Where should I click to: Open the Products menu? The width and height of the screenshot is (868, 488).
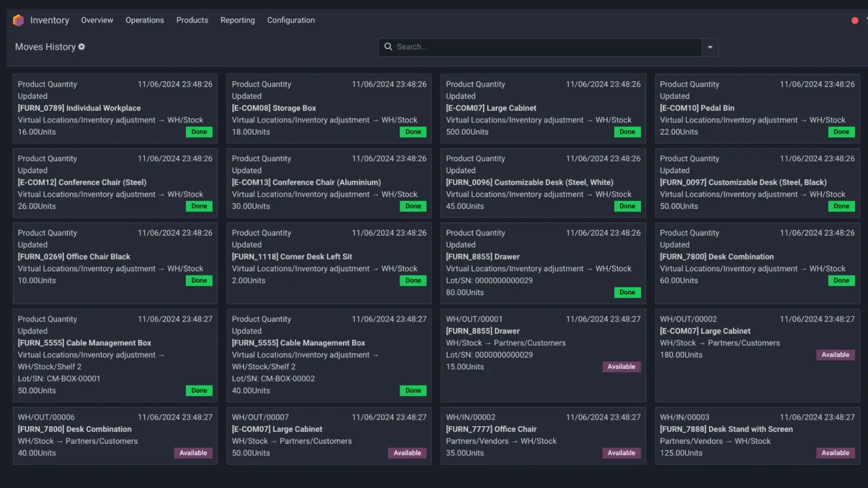[x=192, y=20]
